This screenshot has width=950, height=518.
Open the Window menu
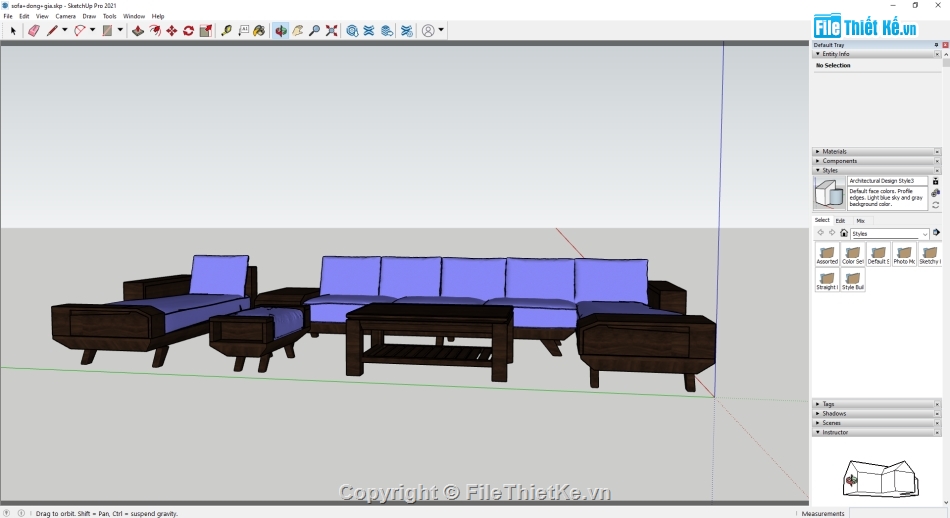click(134, 16)
